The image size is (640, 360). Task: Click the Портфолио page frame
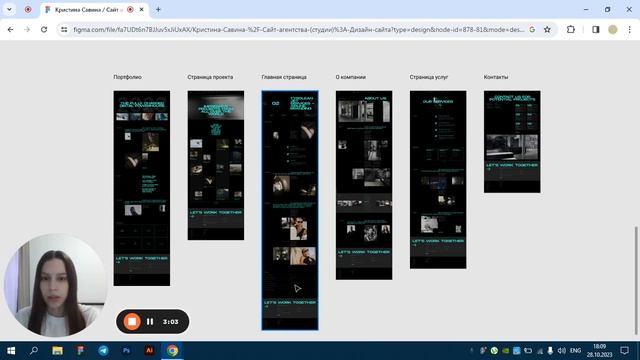click(x=142, y=188)
